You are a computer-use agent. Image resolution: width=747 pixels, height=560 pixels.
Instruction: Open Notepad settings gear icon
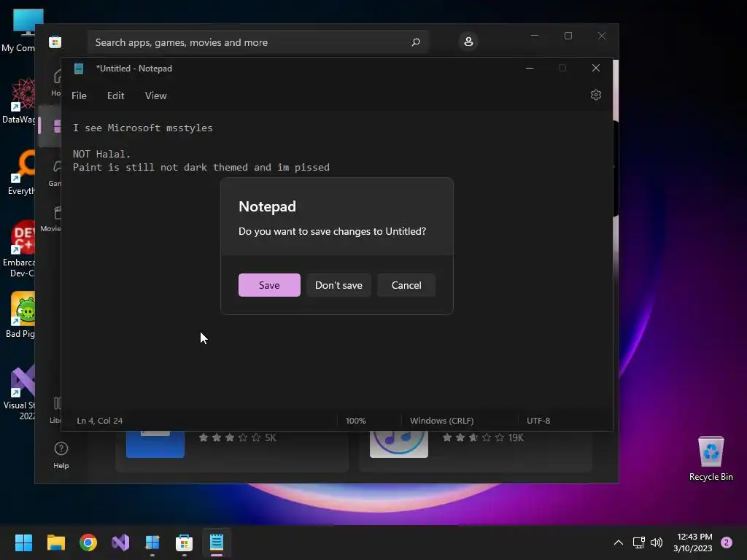click(595, 95)
